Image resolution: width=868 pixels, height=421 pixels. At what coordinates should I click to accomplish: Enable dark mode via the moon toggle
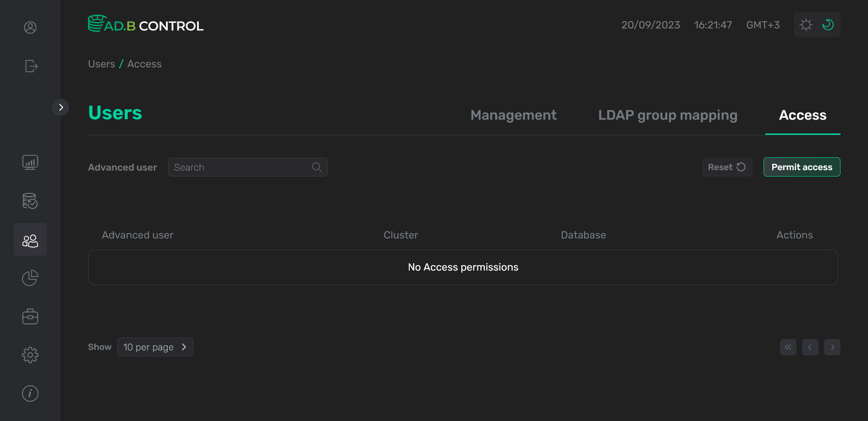[828, 25]
